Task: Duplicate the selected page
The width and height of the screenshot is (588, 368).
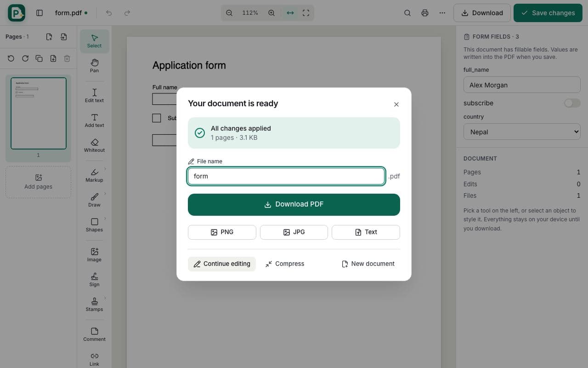Action: [39, 58]
